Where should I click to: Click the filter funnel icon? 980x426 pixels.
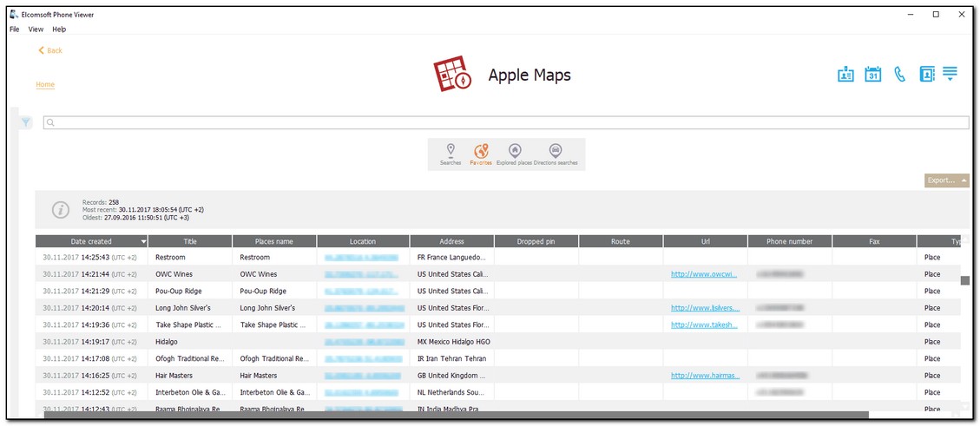(x=26, y=123)
